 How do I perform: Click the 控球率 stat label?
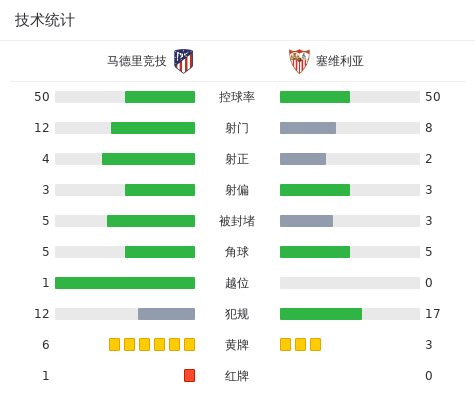(237, 97)
